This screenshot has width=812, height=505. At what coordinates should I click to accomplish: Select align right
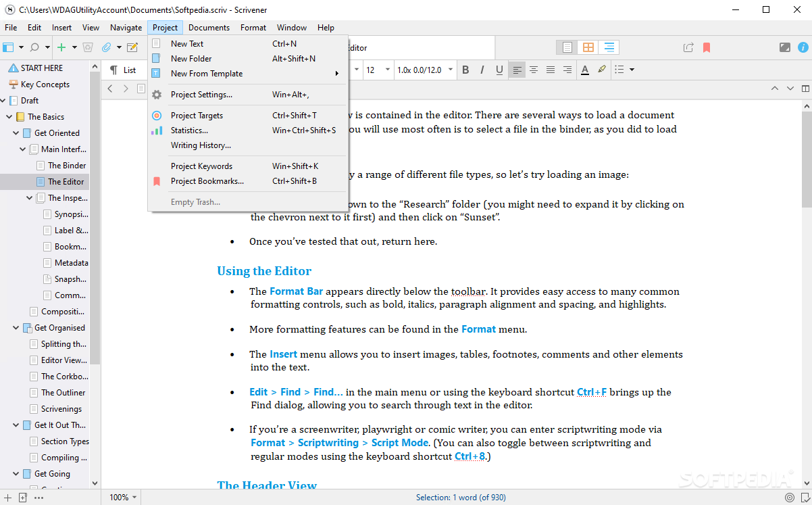tap(567, 70)
